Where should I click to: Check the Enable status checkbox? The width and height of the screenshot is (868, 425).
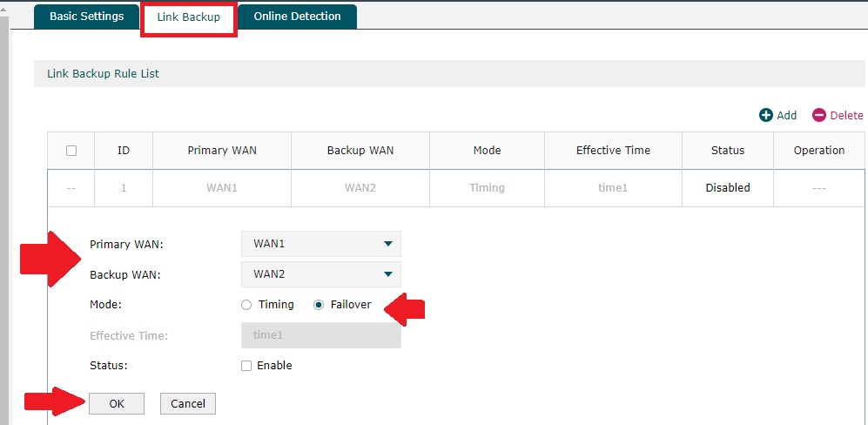[246, 366]
